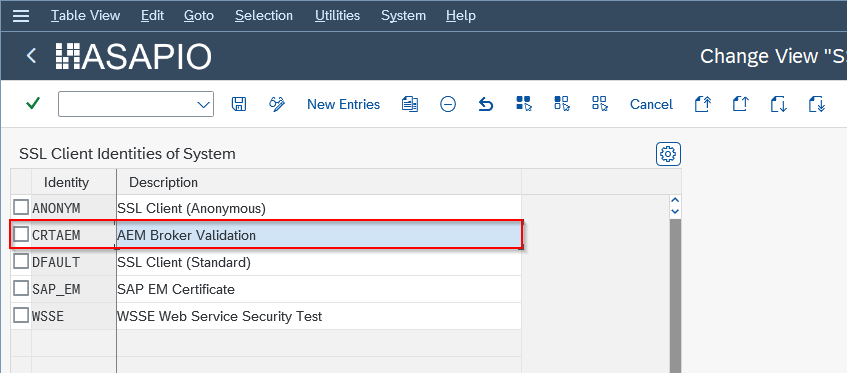Select the SAP_EM identity cell
The height and width of the screenshot is (373, 847).
[73, 289]
